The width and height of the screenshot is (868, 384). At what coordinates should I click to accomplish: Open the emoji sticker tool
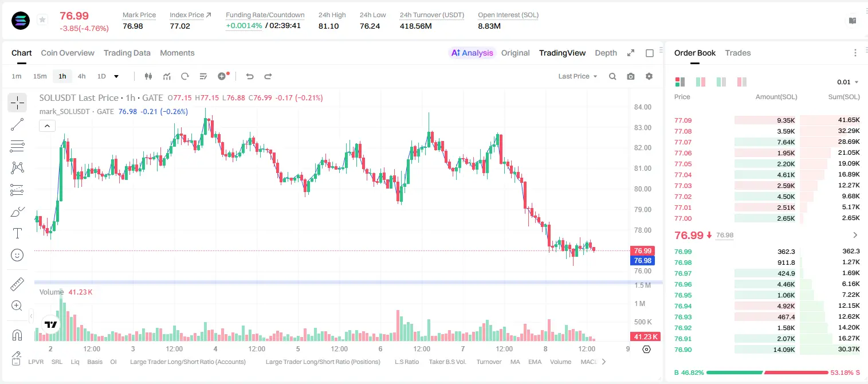click(x=17, y=255)
